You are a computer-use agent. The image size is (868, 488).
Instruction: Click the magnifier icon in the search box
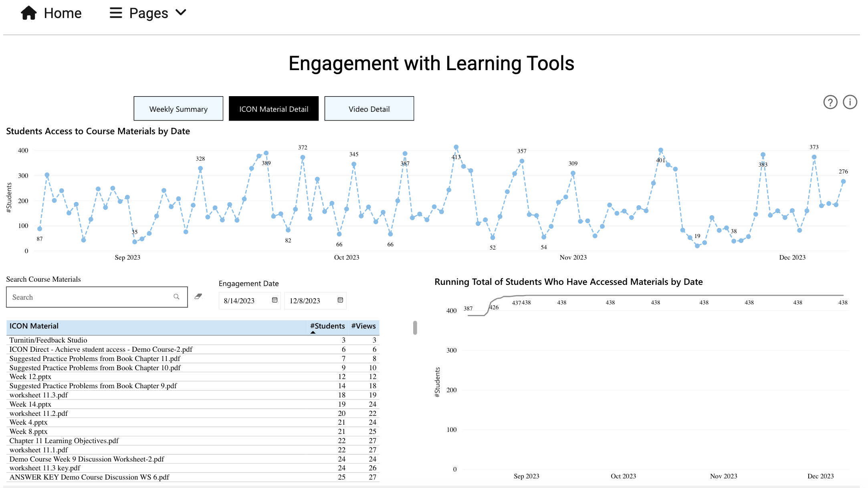(176, 296)
